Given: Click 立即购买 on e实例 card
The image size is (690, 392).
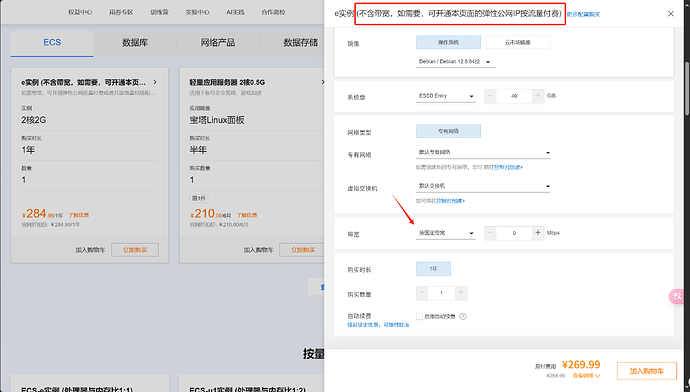Looking at the screenshot, I should click(x=135, y=250).
